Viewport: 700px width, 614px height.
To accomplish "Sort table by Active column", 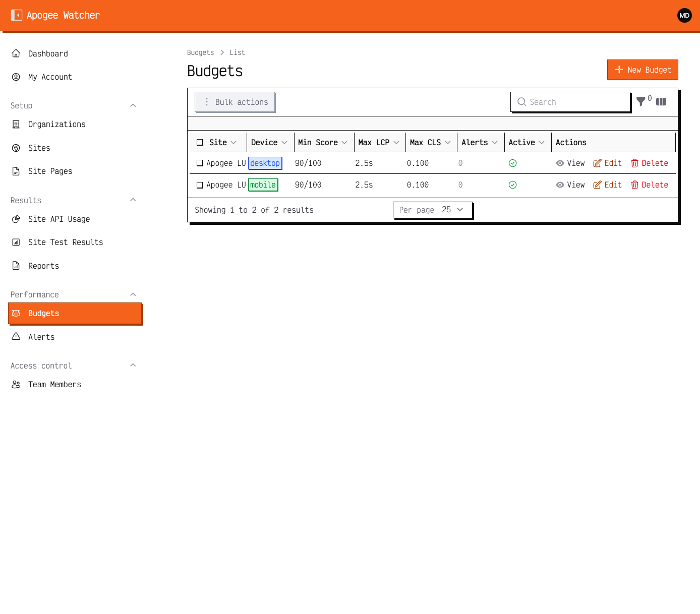I will click(x=527, y=142).
